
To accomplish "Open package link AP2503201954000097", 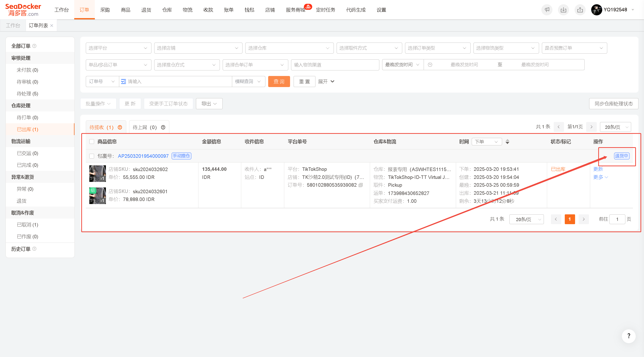I will point(143,156).
